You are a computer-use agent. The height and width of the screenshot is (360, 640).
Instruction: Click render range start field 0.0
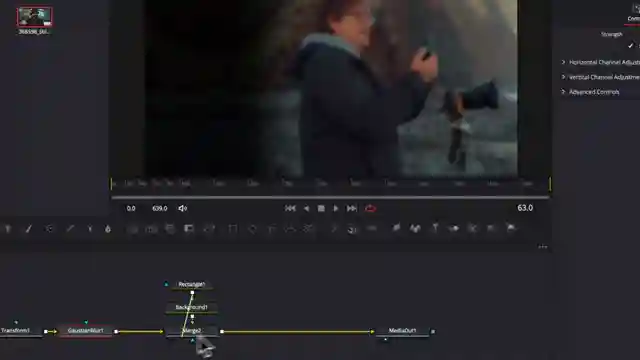[131, 209]
